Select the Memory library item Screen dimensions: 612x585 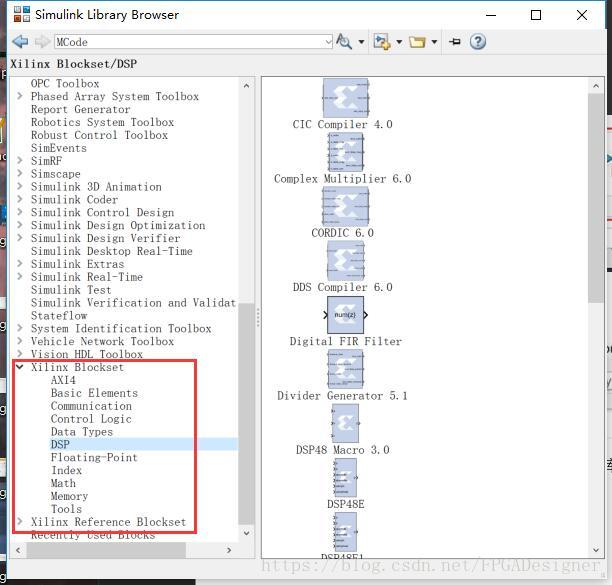pos(69,496)
